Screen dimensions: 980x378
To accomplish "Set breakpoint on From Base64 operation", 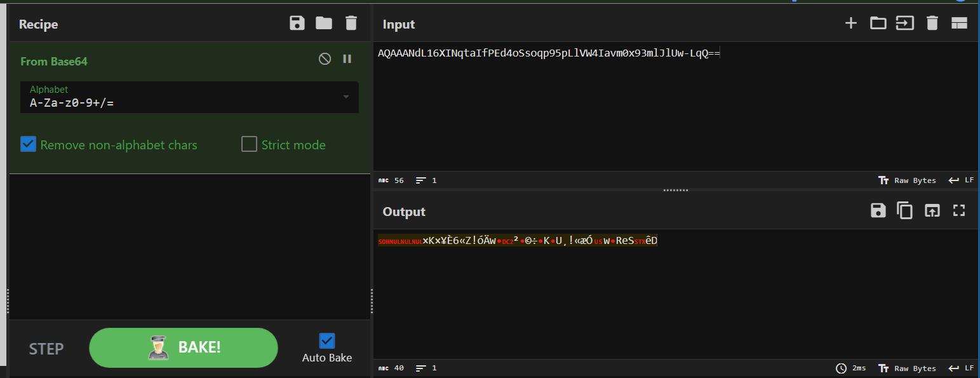I will 347,59.
